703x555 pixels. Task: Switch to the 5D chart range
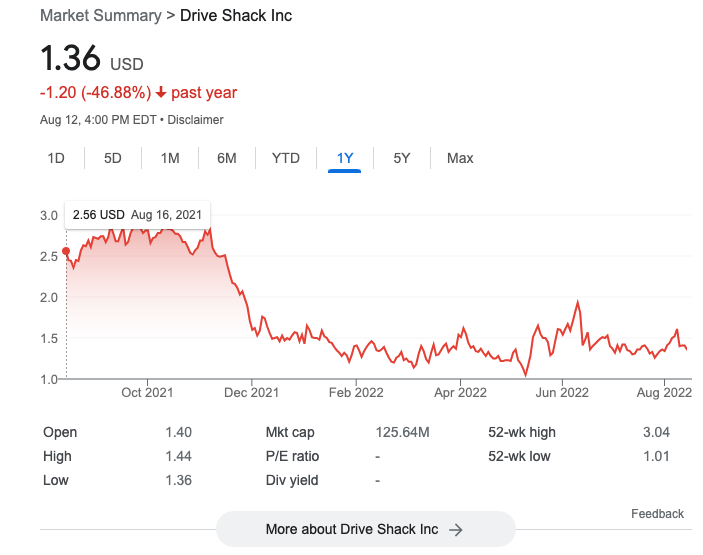point(113,158)
